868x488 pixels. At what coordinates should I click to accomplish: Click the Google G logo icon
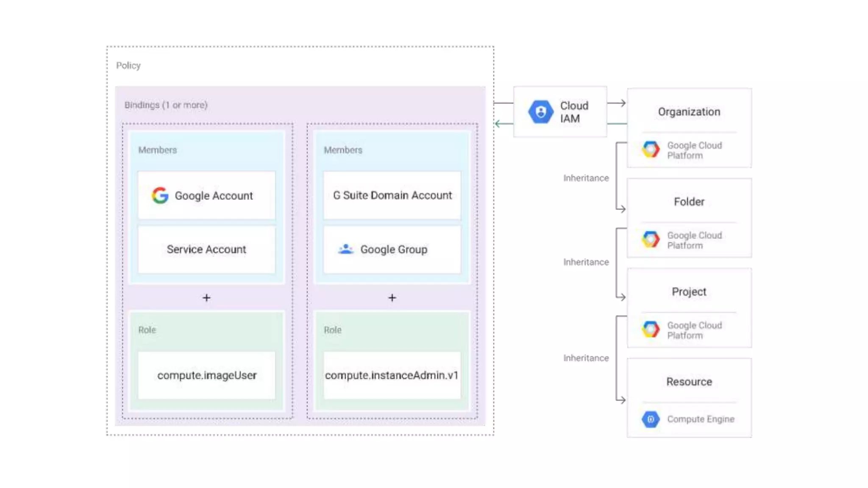pyautogui.click(x=160, y=195)
